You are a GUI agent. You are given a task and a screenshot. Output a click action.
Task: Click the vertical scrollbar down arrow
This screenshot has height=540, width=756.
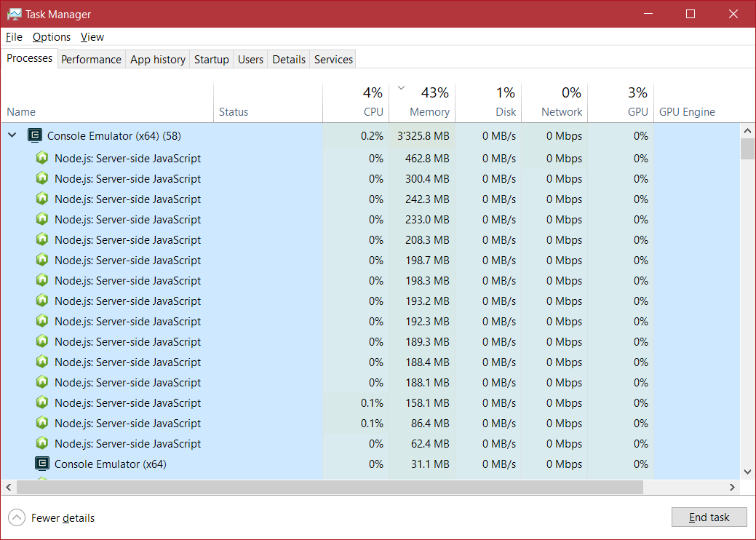[747, 472]
